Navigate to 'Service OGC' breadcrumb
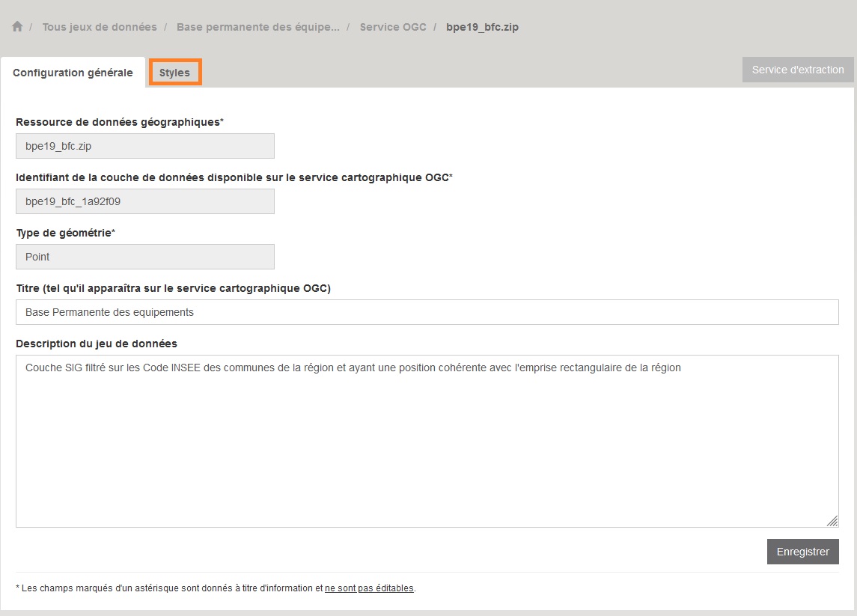Viewport: 857px width, 616px height. [393, 27]
